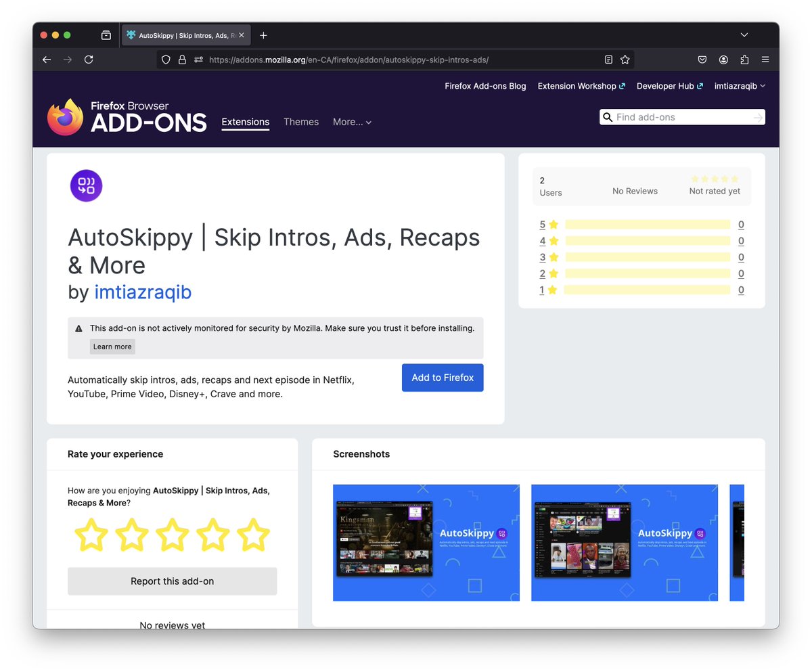
Task: Click the browser Back arrow
Action: [x=46, y=60]
